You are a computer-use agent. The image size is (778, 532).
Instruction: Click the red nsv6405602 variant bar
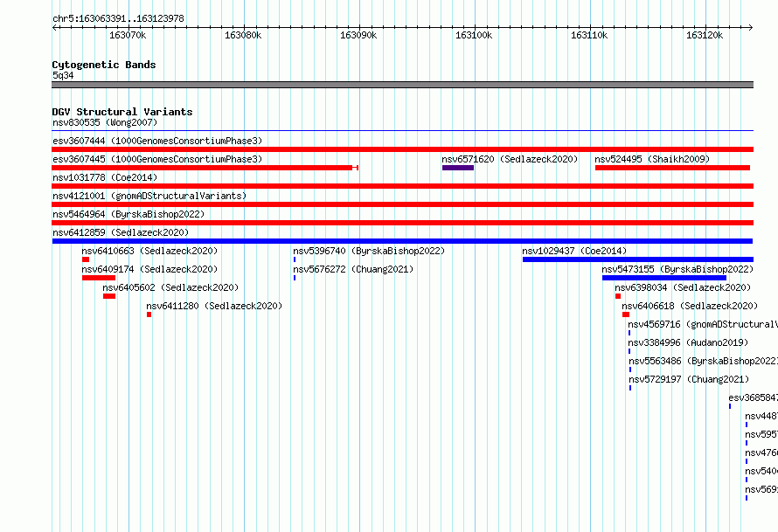click(109, 296)
